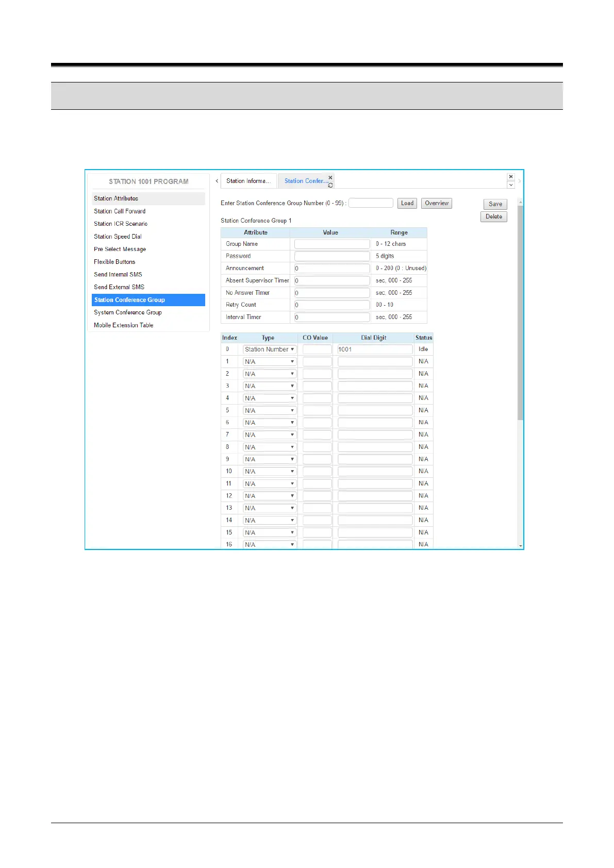The image size is (614, 868).
Task: Expand the Type dropdown for index 5
Action: click(270, 411)
